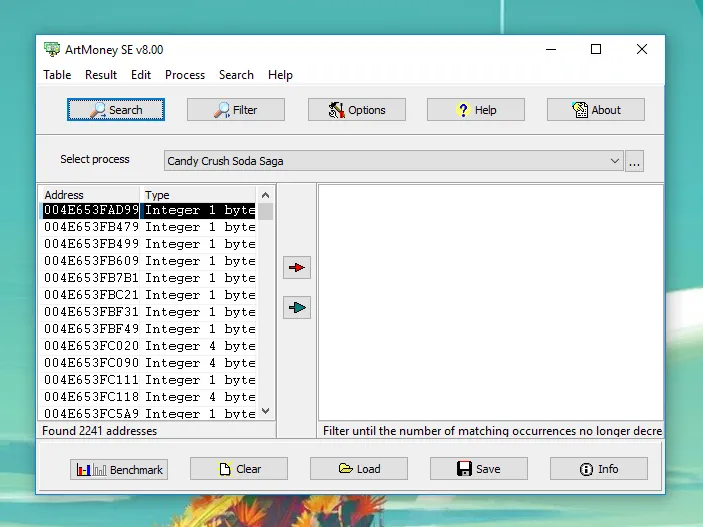Select address 004E653FC020 row
The width and height of the screenshot is (703, 527).
pyautogui.click(x=149, y=346)
